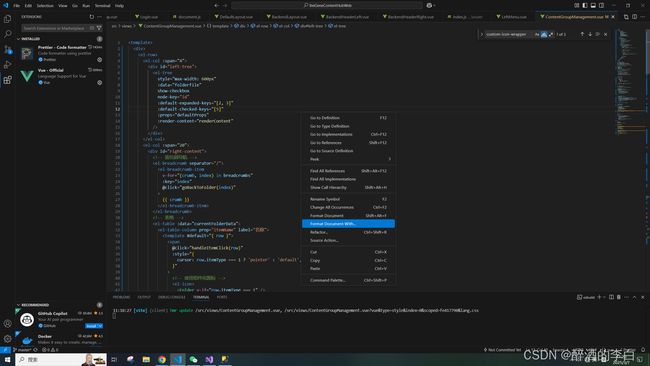Image resolution: width=650 pixels, height=366 pixels.
Task: Open the File menu
Action: point(17,5)
